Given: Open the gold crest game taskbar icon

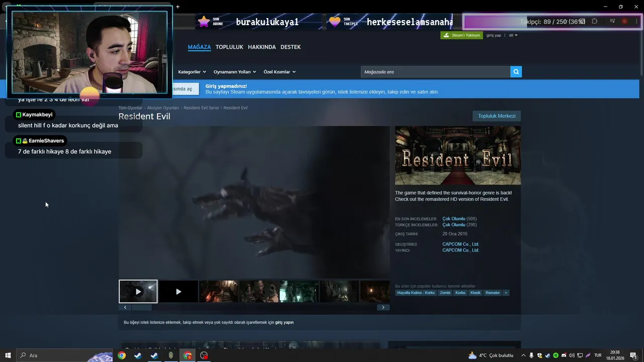Looking at the screenshot, I should point(171,355).
